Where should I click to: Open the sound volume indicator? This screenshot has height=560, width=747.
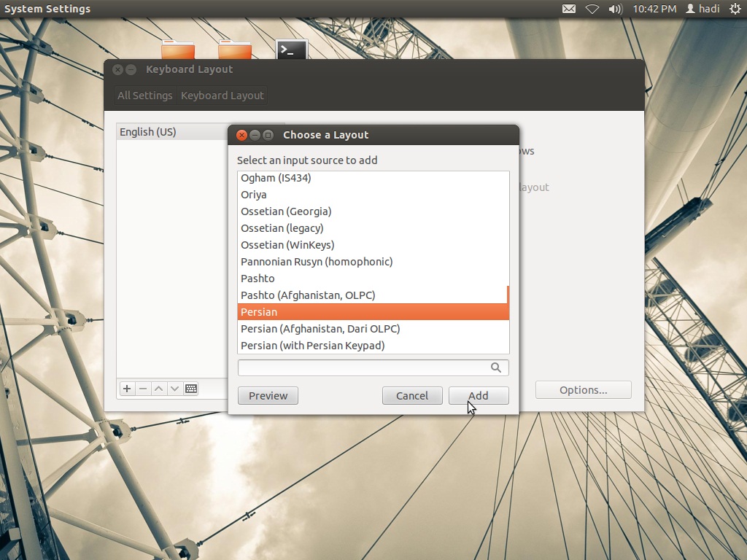click(x=615, y=9)
